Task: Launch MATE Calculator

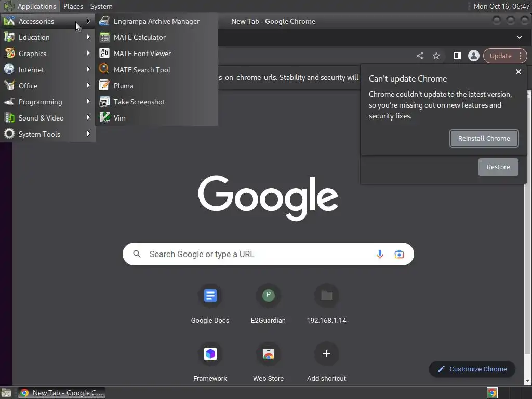Action: 156,37
